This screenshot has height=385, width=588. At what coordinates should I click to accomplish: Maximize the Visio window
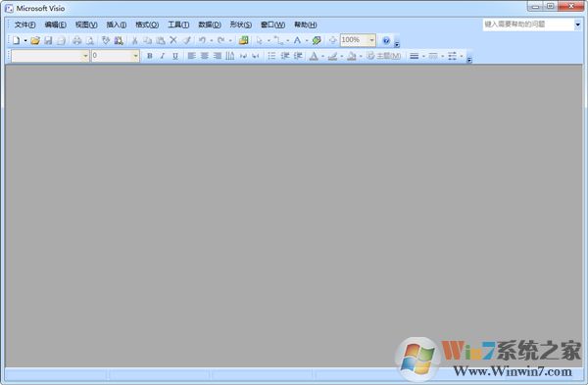tap(550, 6)
